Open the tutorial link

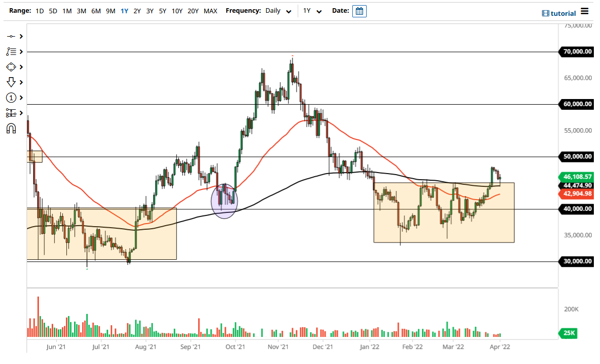(x=559, y=13)
